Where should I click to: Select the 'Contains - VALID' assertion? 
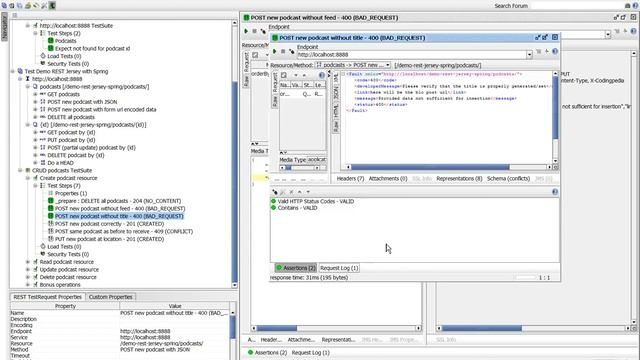(x=297, y=208)
